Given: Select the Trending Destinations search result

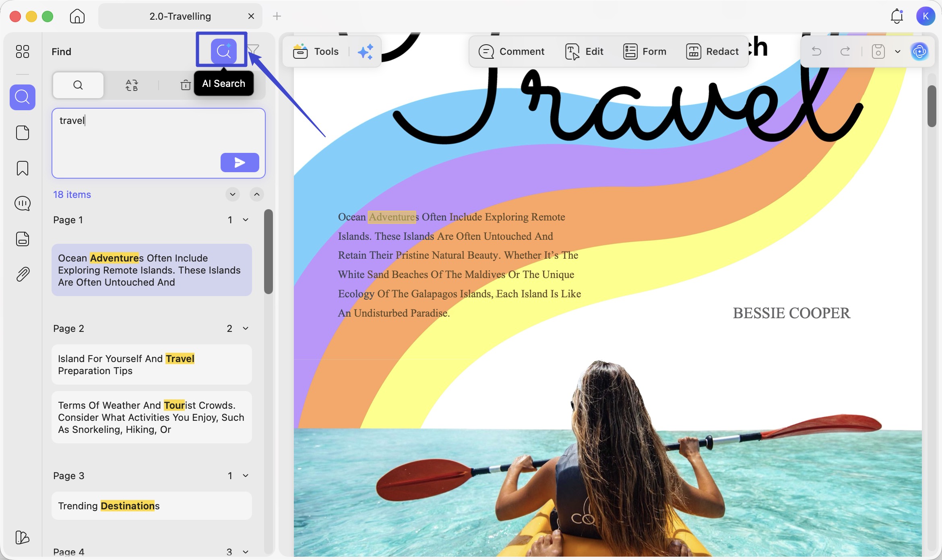Looking at the screenshot, I should click(x=152, y=506).
